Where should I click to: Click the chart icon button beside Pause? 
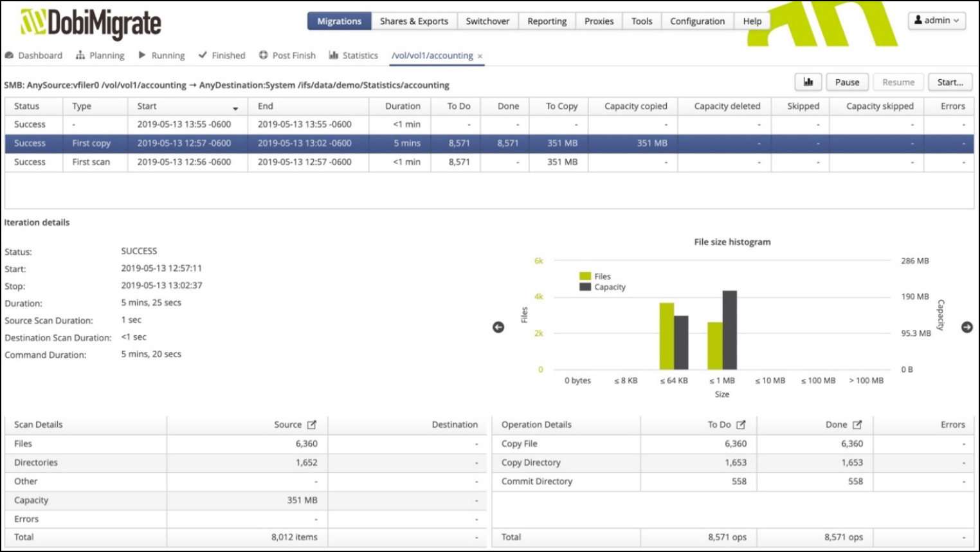808,82
